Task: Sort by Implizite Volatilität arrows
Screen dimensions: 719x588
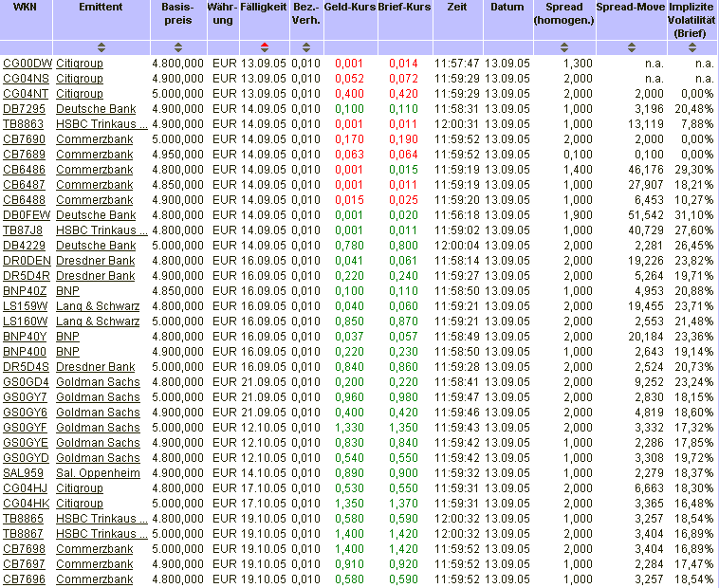Action: [x=692, y=47]
